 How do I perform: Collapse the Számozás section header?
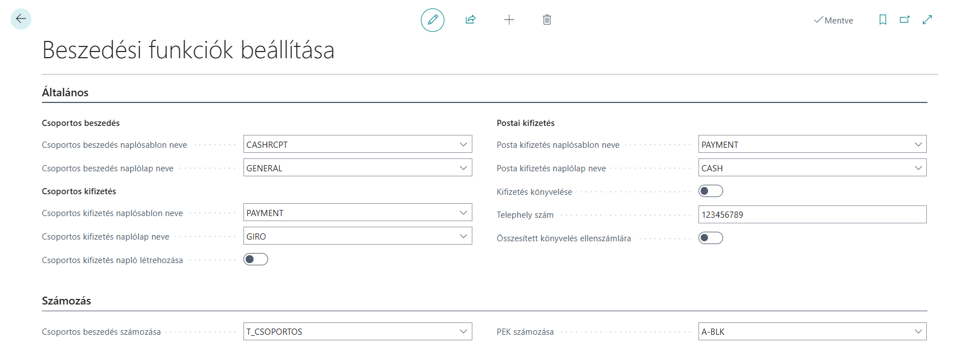pos(67,301)
